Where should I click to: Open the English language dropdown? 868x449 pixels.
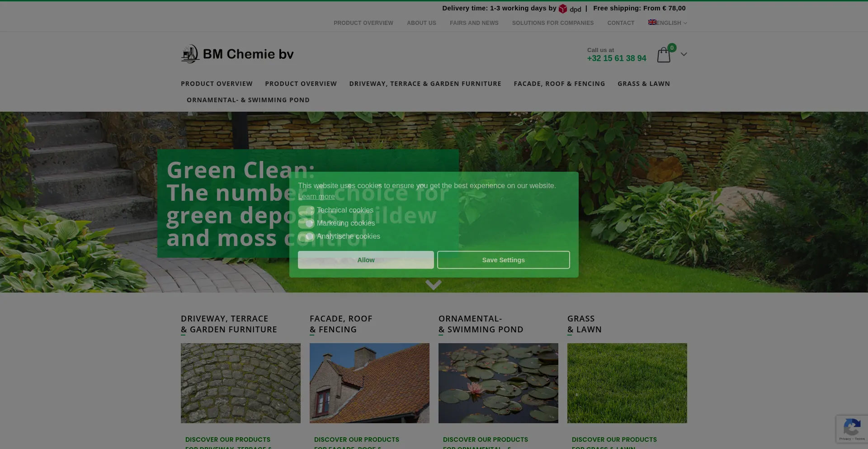(669, 23)
